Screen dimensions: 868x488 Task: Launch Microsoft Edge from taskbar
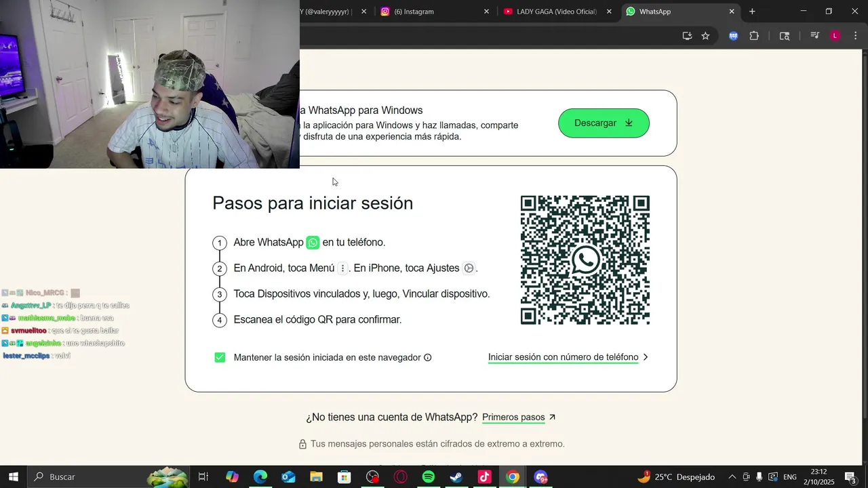[x=260, y=477]
